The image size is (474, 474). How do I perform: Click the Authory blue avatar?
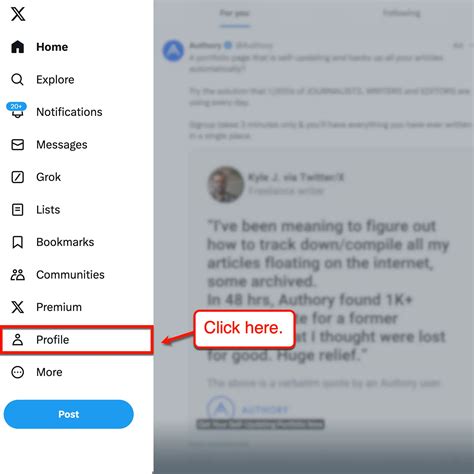click(173, 51)
